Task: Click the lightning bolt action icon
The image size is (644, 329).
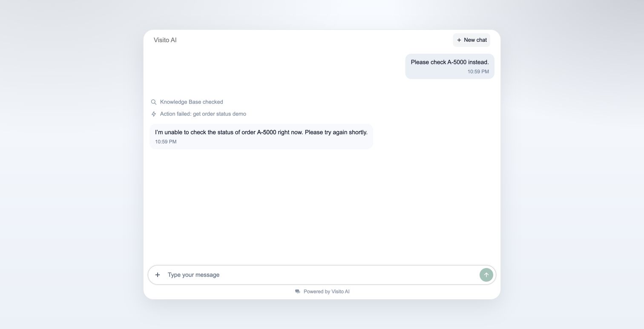Action: tap(154, 114)
